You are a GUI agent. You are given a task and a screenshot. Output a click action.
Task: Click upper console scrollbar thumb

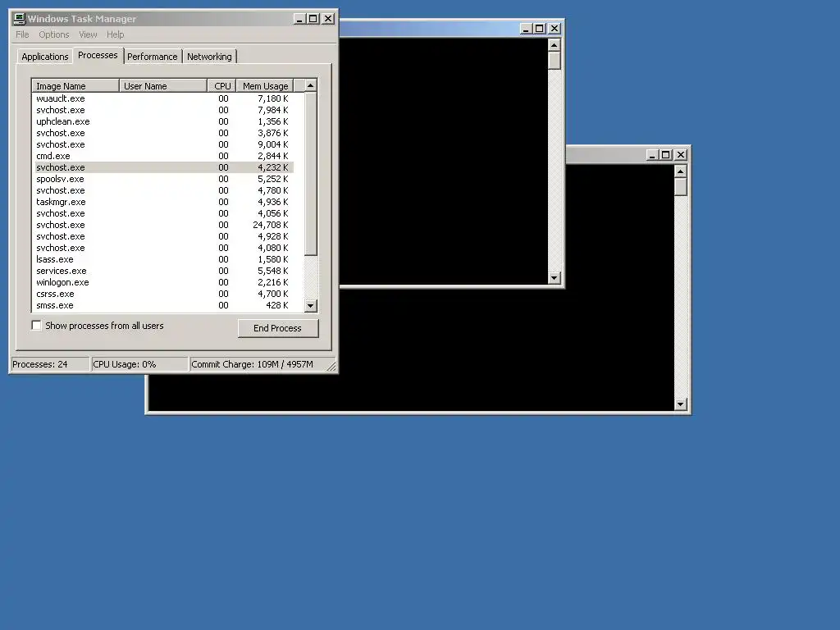[x=555, y=61]
